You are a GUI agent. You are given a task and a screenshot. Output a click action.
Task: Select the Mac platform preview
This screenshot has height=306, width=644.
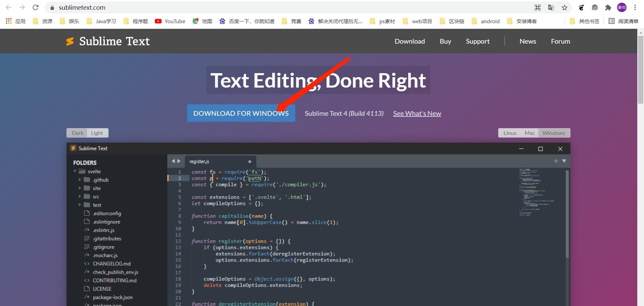click(530, 133)
